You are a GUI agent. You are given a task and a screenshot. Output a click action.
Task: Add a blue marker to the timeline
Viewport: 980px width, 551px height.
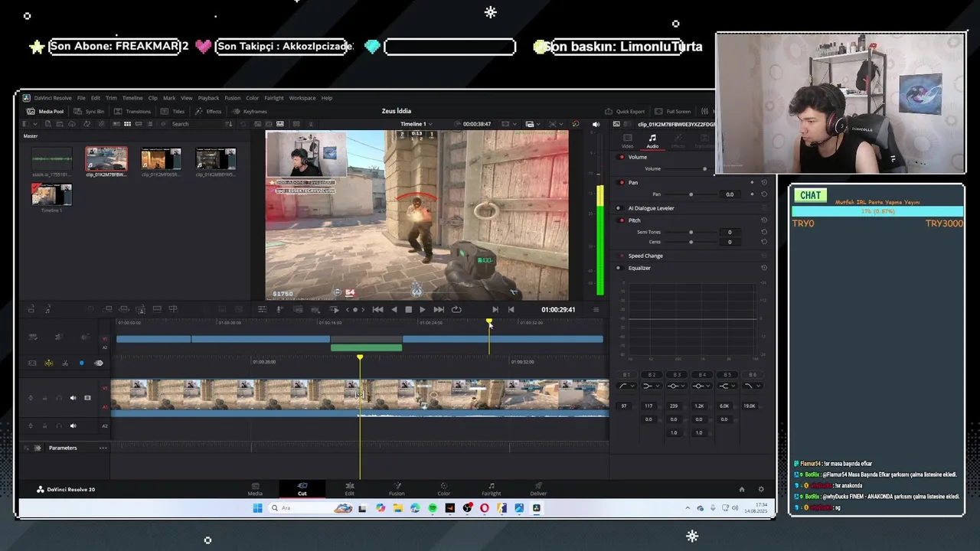(82, 363)
